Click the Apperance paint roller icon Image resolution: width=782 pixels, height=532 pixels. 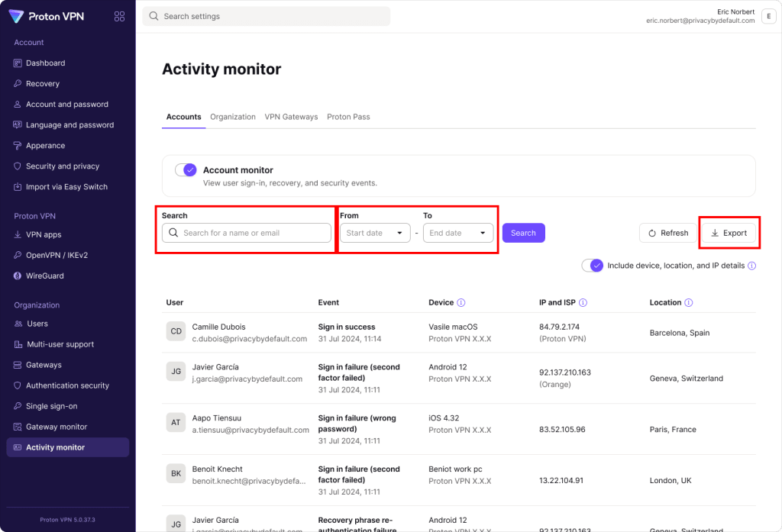click(x=18, y=146)
